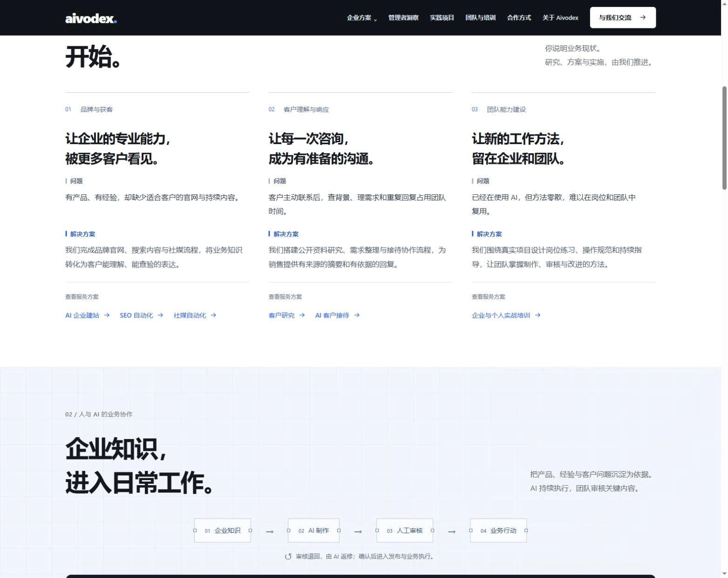The width and height of the screenshot is (728, 578).
Task: Click the 与我们交流 button
Action: 623,18
